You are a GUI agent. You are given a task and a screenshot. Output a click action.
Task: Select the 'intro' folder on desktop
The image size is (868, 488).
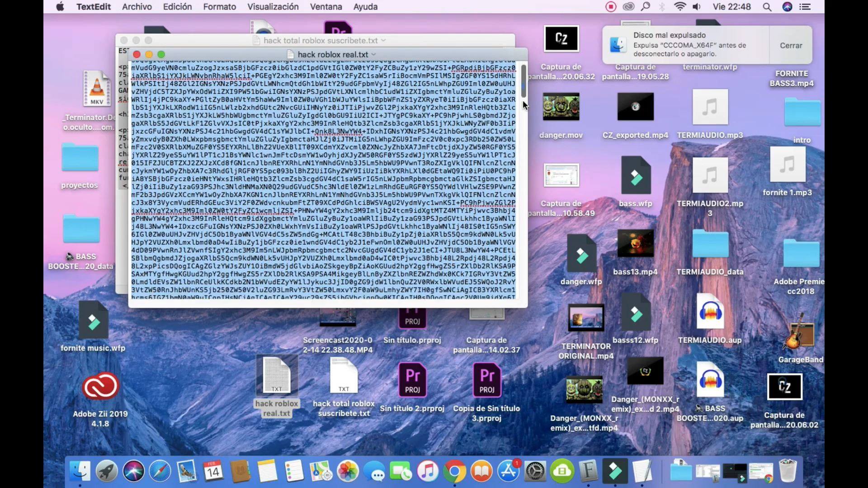[x=802, y=112]
